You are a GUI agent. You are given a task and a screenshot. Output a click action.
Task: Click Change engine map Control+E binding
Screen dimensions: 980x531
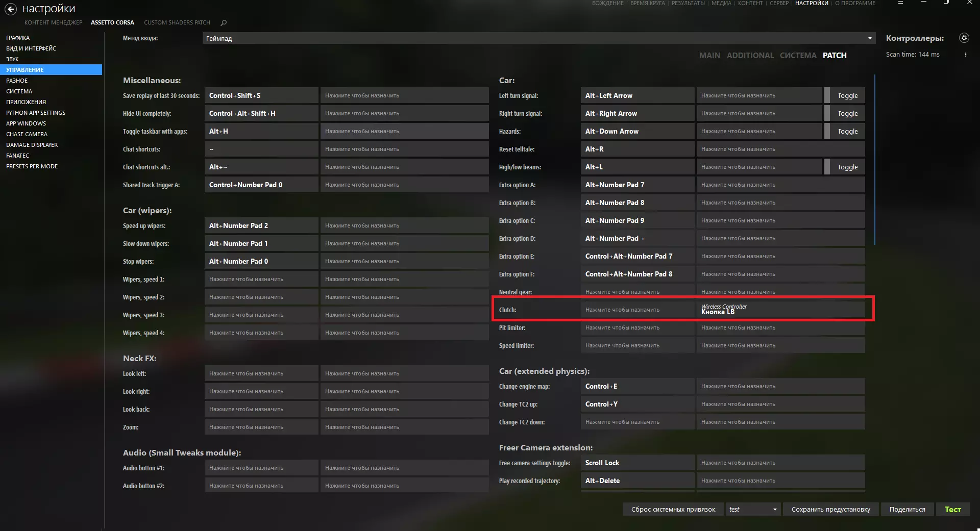tap(637, 386)
